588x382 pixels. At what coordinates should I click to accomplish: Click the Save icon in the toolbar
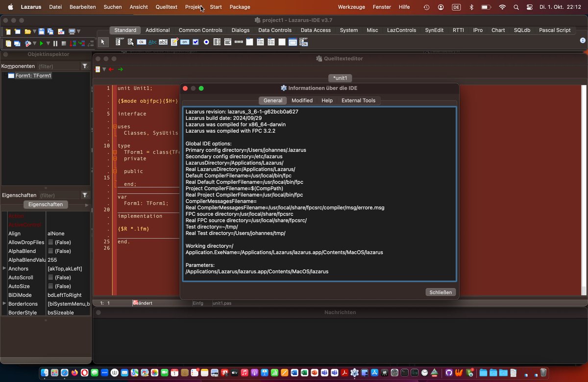pyautogui.click(x=41, y=31)
